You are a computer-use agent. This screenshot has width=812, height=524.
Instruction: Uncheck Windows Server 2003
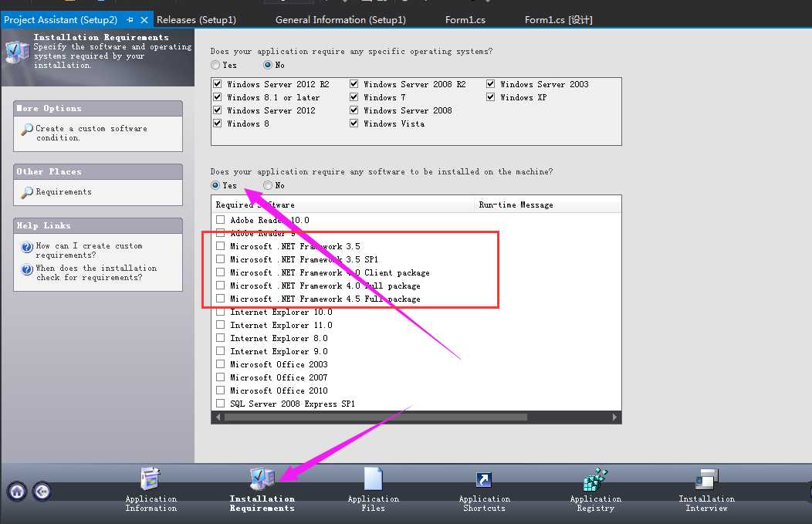click(x=491, y=84)
